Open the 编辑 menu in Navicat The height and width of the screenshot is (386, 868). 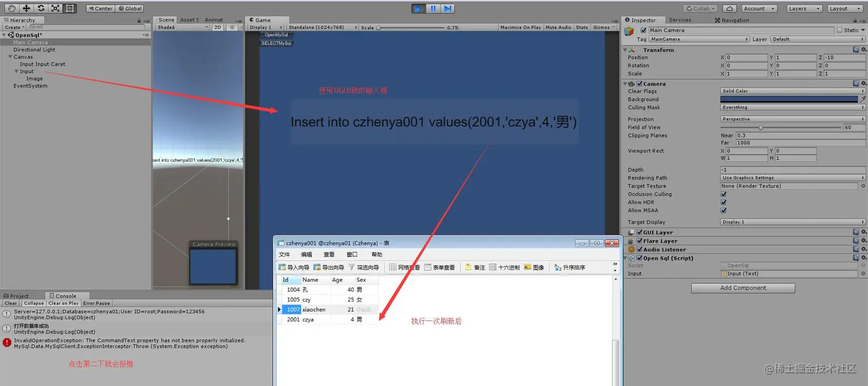tap(307, 255)
